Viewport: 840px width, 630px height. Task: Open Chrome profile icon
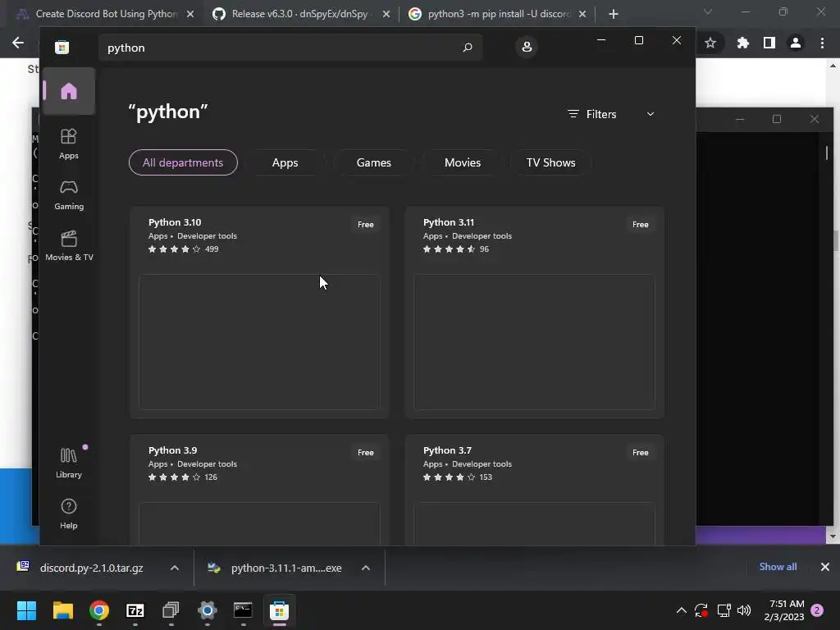click(x=796, y=43)
